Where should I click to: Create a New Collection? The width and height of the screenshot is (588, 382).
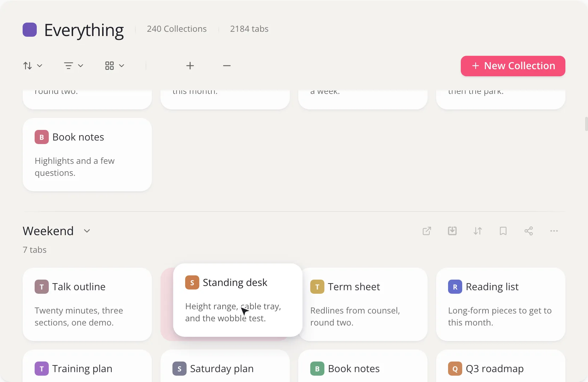click(x=513, y=66)
